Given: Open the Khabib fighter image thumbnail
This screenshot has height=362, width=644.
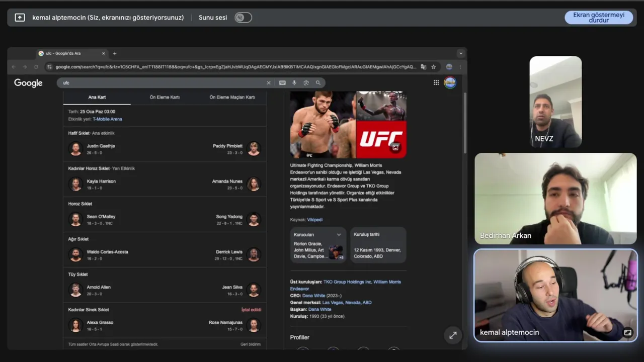Looking at the screenshot, I should pos(323,125).
